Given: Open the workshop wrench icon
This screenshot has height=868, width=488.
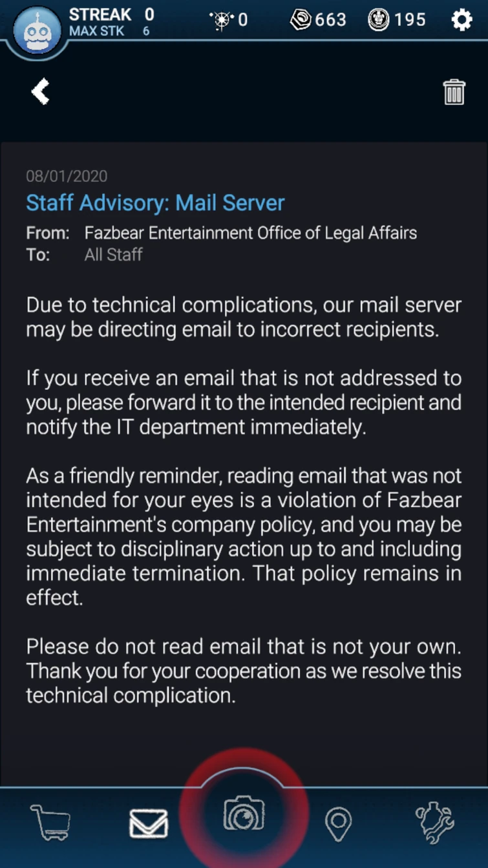Looking at the screenshot, I should click(x=435, y=823).
